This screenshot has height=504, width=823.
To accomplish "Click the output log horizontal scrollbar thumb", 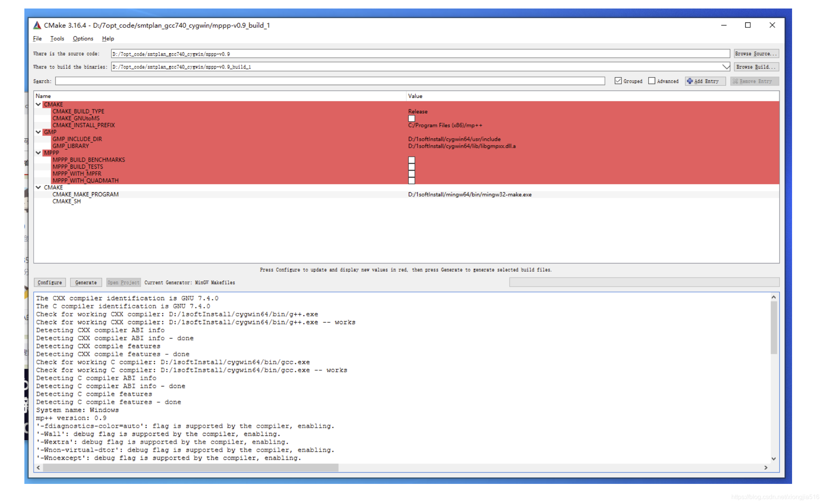I will 191,468.
